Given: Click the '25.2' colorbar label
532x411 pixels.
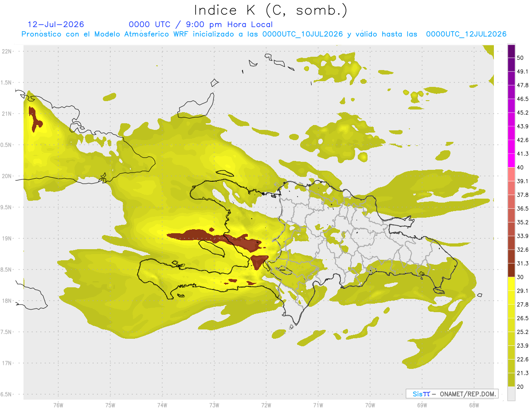Looking at the screenshot, I should (x=523, y=332).
